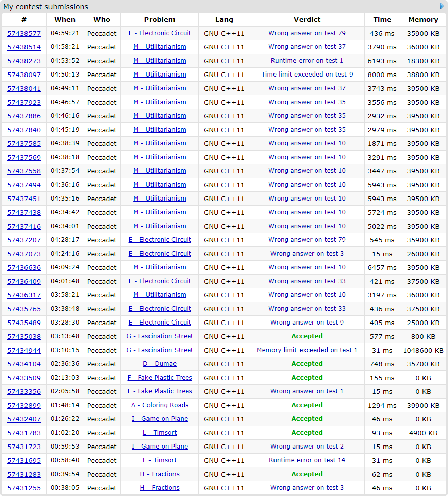This screenshot has width=448, height=496.
Task: View verdict 'Memory limit exceeded on test 1'
Action: (307, 350)
